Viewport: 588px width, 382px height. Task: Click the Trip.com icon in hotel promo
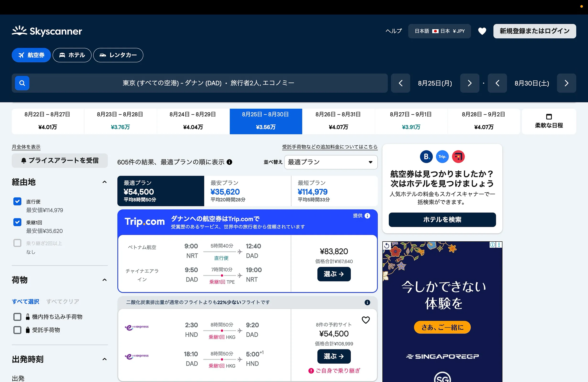pos(442,156)
